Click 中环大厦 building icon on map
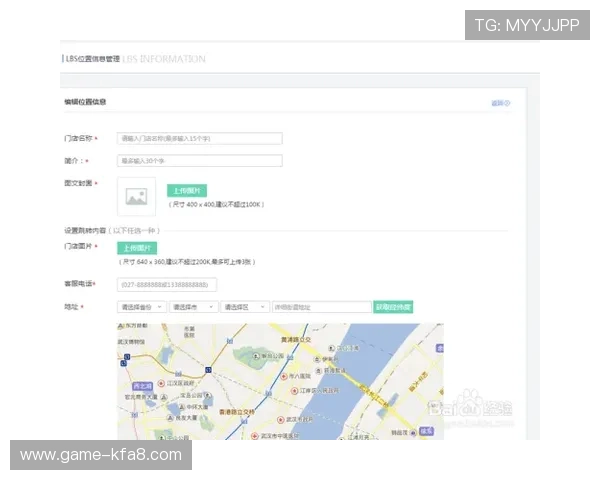The width and height of the screenshot is (600, 480). pos(183,407)
